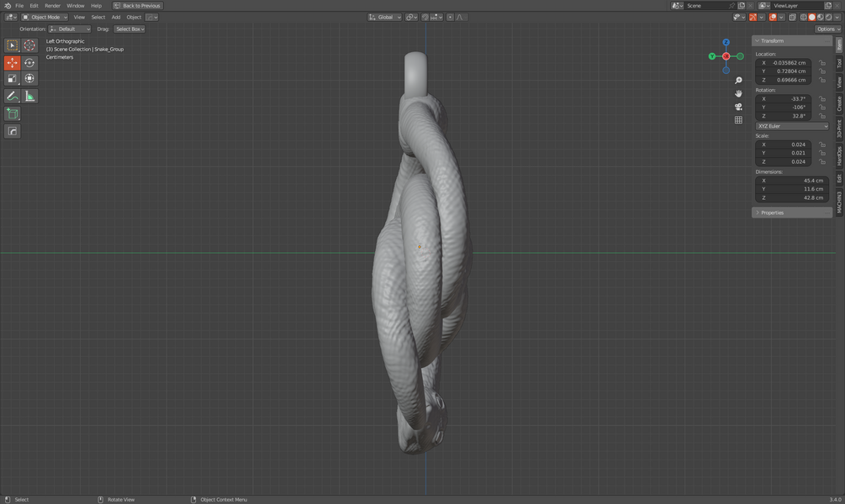Activate the Move tool

(12, 62)
